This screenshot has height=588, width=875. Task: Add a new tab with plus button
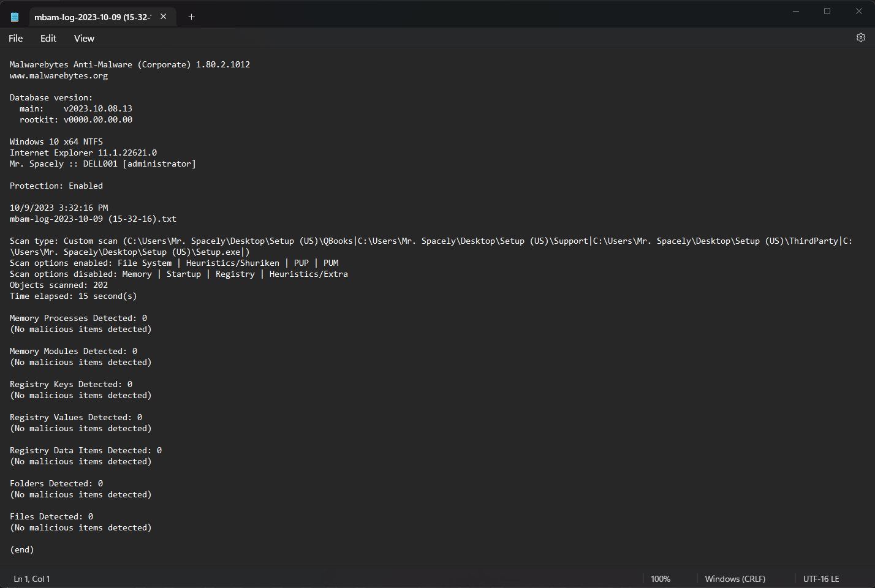tap(191, 17)
